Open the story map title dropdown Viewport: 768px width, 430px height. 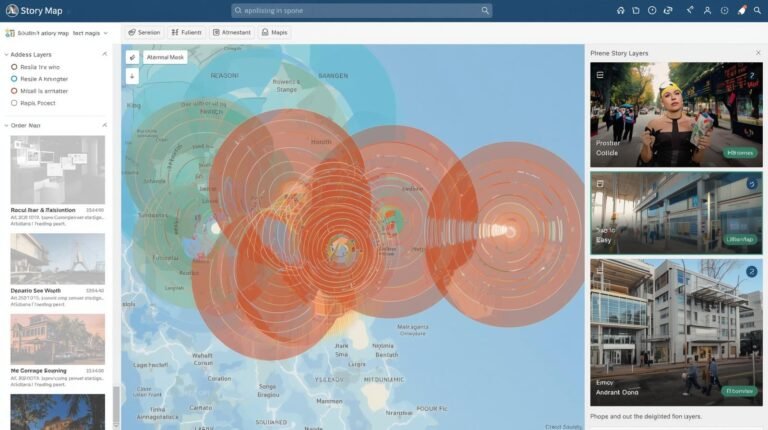point(106,33)
